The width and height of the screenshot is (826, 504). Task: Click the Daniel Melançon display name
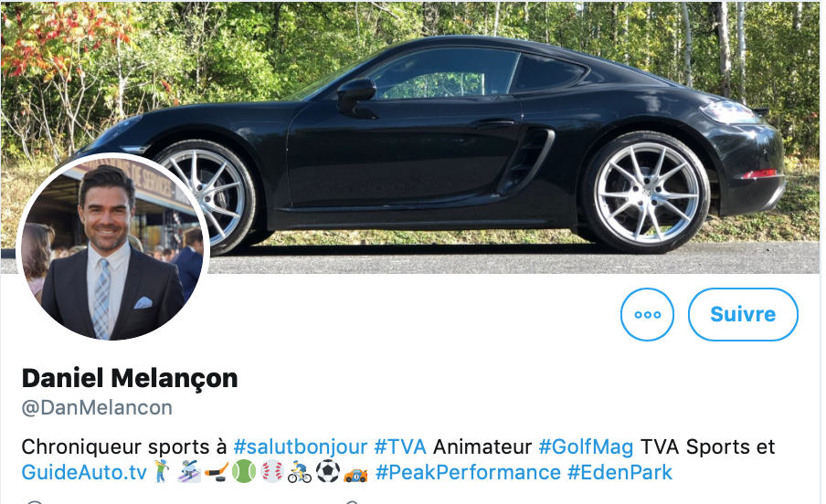pos(130,378)
